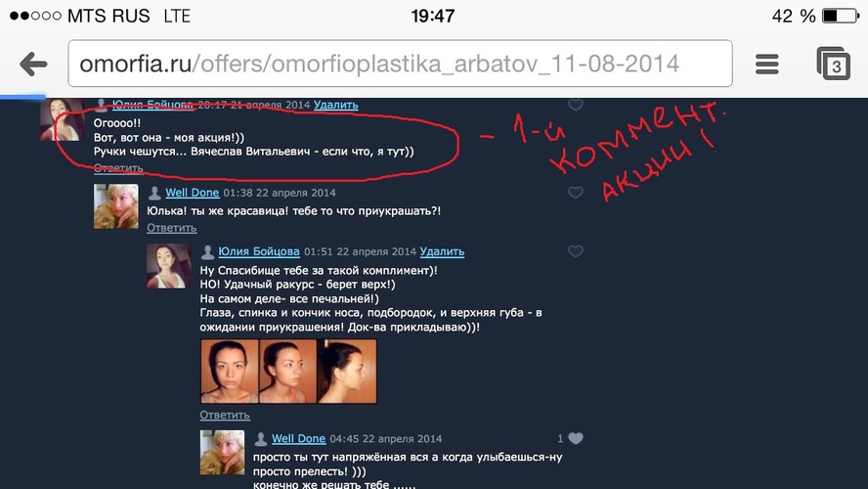868x489 pixels.
Task: Open Well Done profile link at 04:45
Action: [x=298, y=438]
